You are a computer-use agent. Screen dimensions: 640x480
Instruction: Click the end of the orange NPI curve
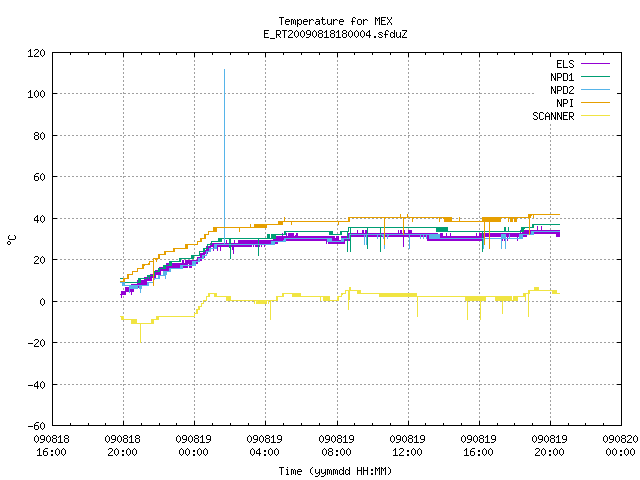tap(559, 214)
